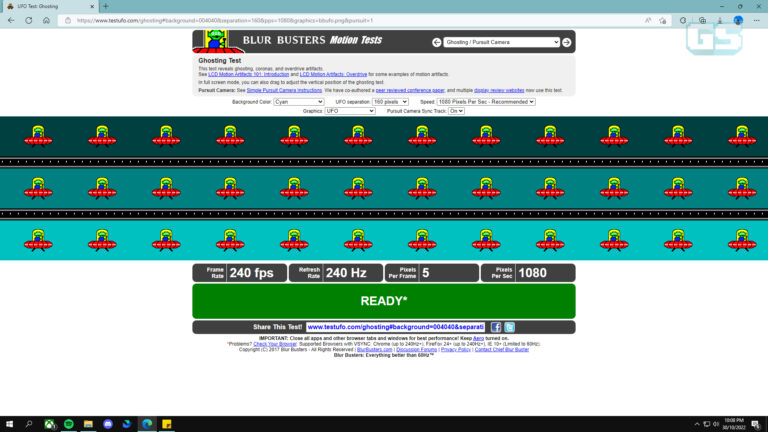Expand the Ghosting / Pursuit Camera test selector
Image resolution: width=768 pixels, height=432 pixels.
tap(502, 42)
